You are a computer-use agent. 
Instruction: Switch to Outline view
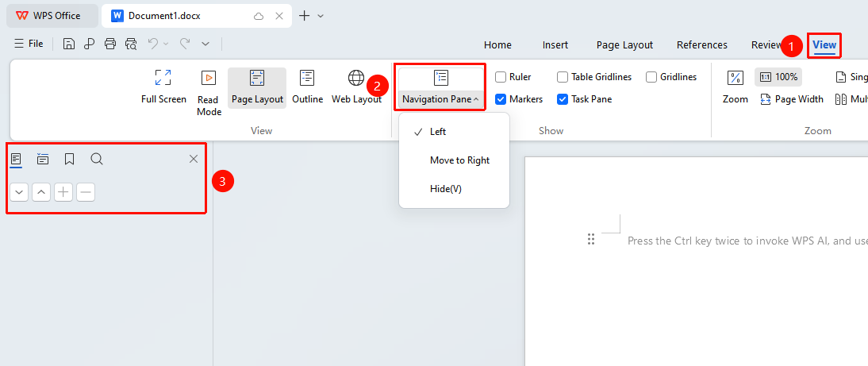(307, 87)
